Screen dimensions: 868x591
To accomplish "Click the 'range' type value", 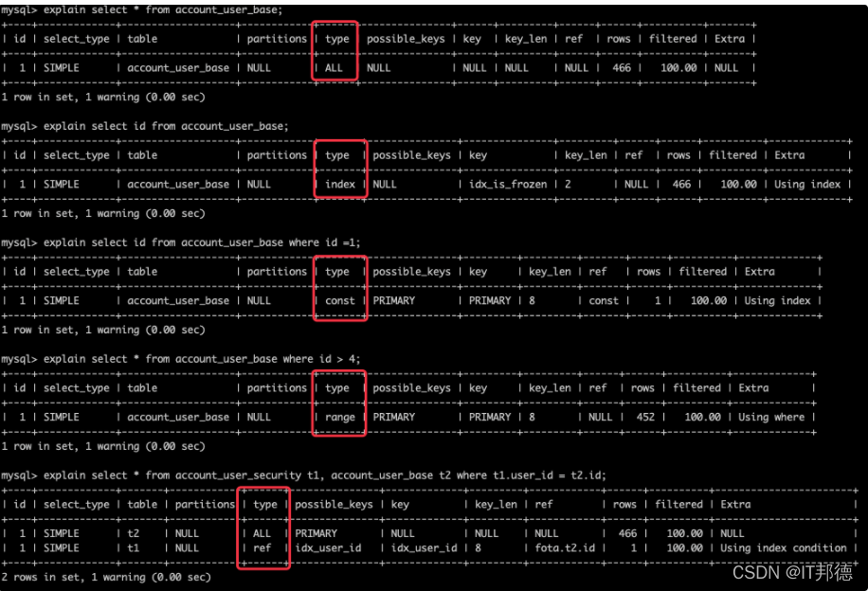I will click(x=340, y=418).
